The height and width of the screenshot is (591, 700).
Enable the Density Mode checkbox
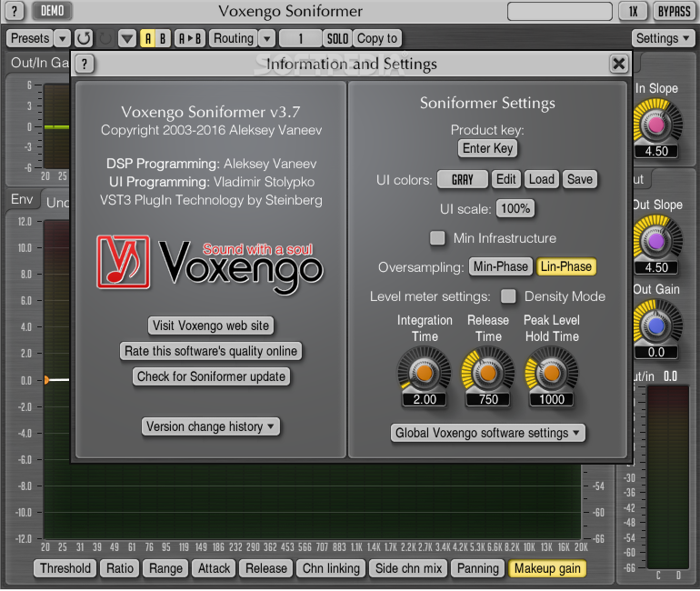pos(508,295)
